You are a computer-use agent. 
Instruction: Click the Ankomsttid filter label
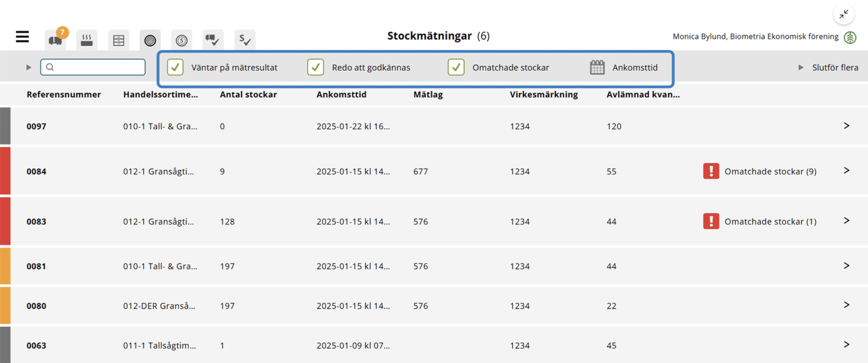635,67
